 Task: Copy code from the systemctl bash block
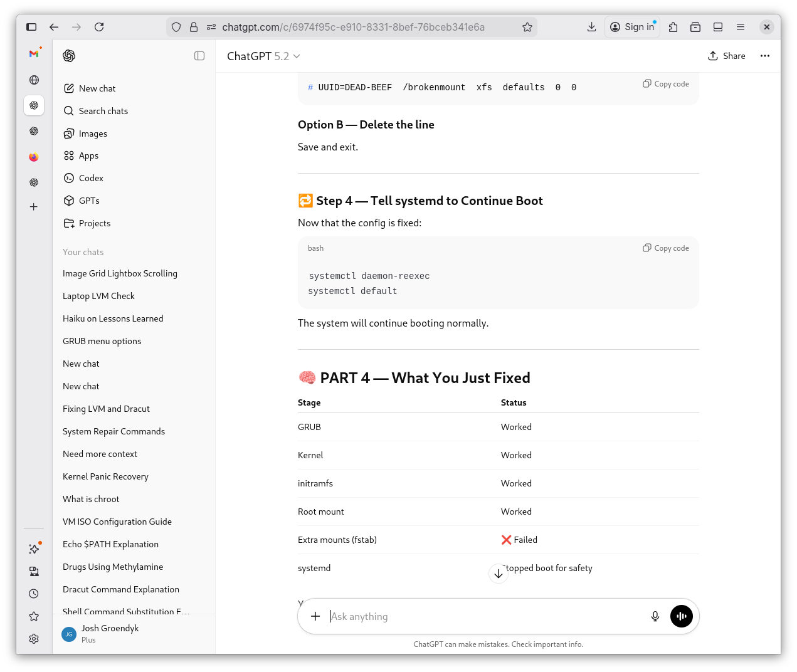666,248
